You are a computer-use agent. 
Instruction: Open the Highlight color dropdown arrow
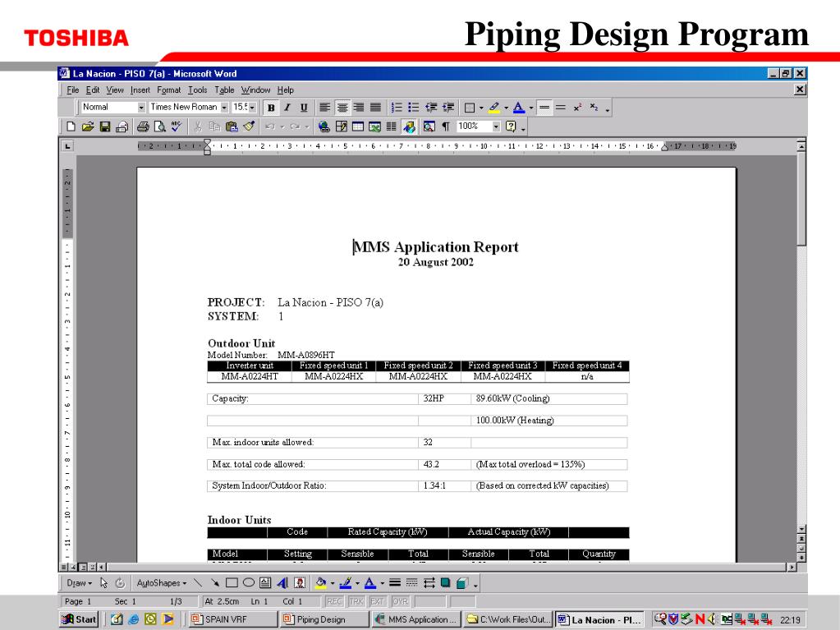[x=506, y=108]
